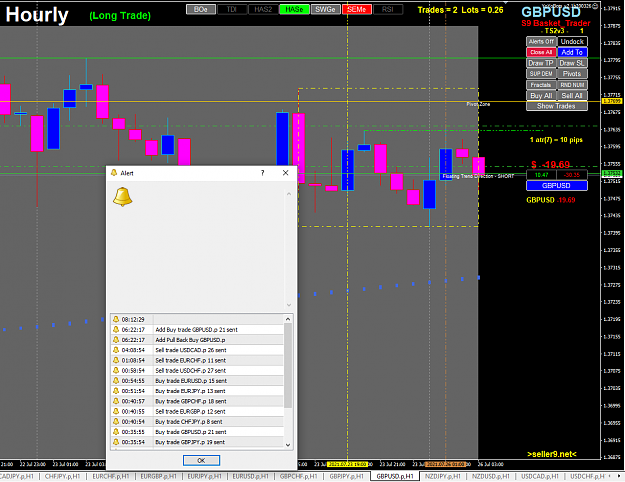Click the bell beside 'Sell trade USDCAD.p 26 sent'
The height and width of the screenshot is (482, 625).
(116, 350)
